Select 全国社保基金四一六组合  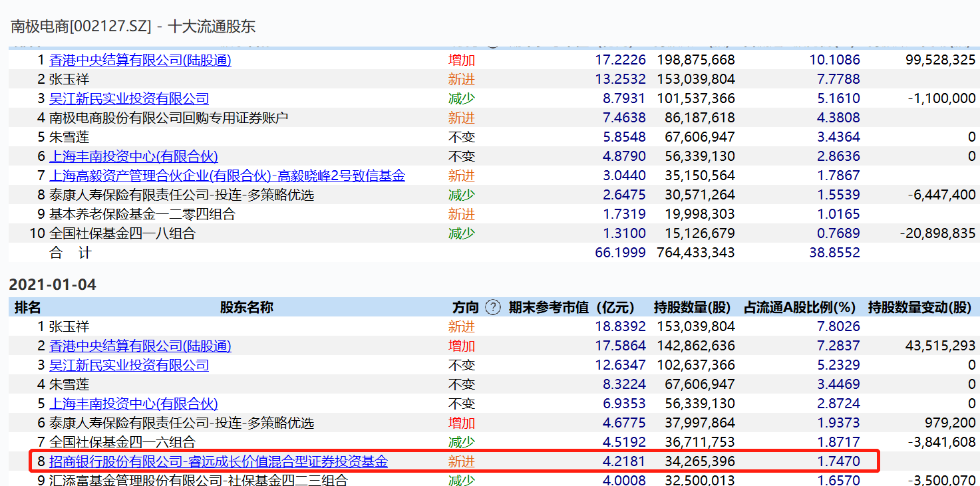(x=122, y=442)
